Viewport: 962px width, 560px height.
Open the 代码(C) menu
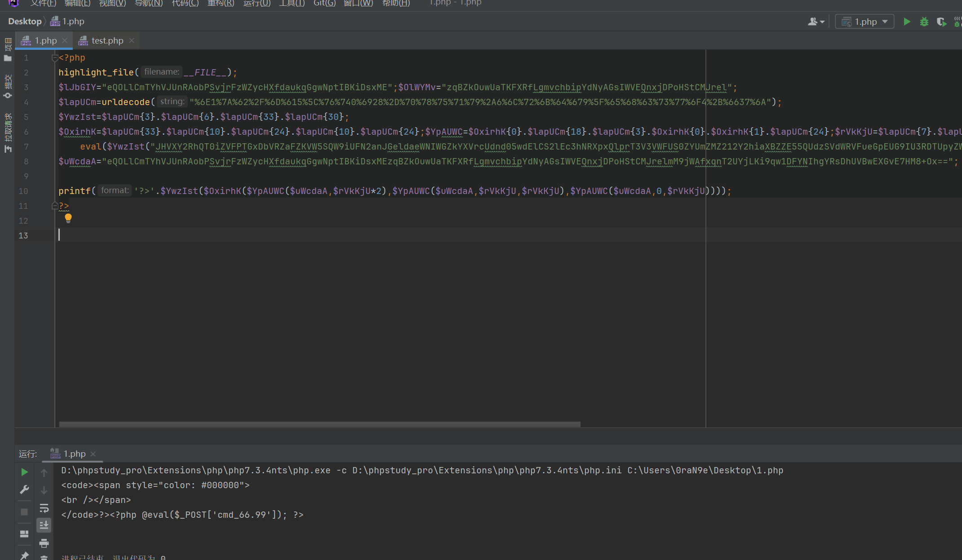(x=185, y=3)
